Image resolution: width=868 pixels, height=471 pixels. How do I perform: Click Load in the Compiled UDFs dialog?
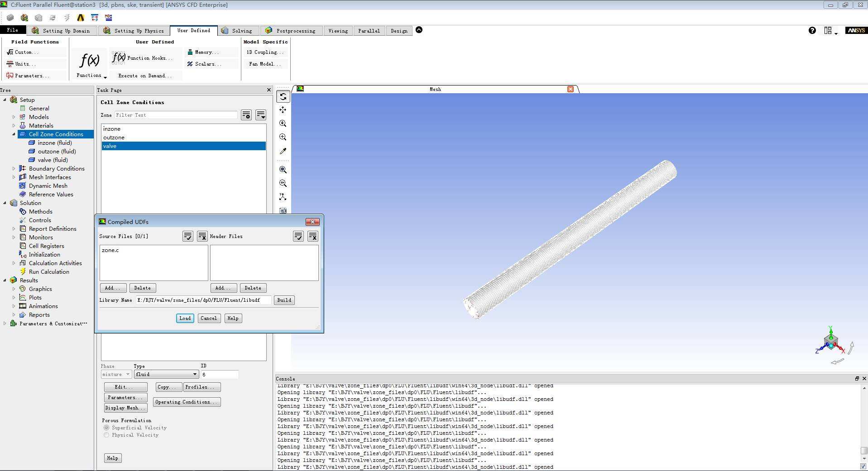(185, 318)
